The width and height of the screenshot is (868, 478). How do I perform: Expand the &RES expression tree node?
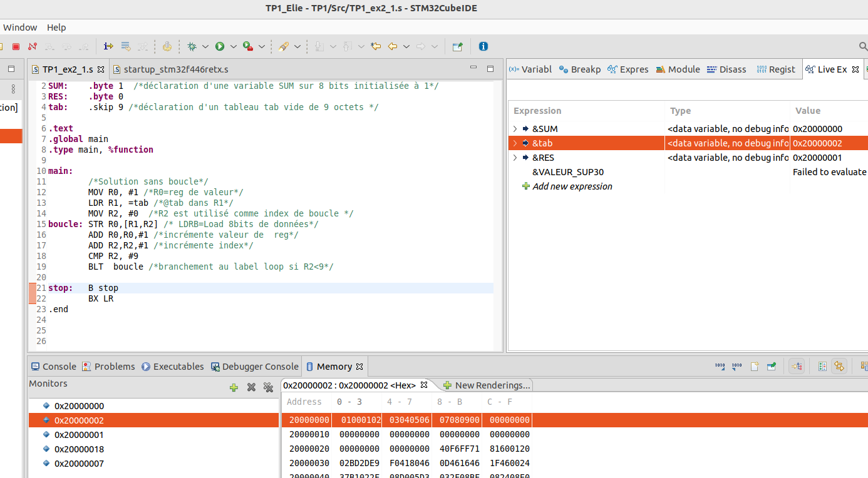point(515,158)
